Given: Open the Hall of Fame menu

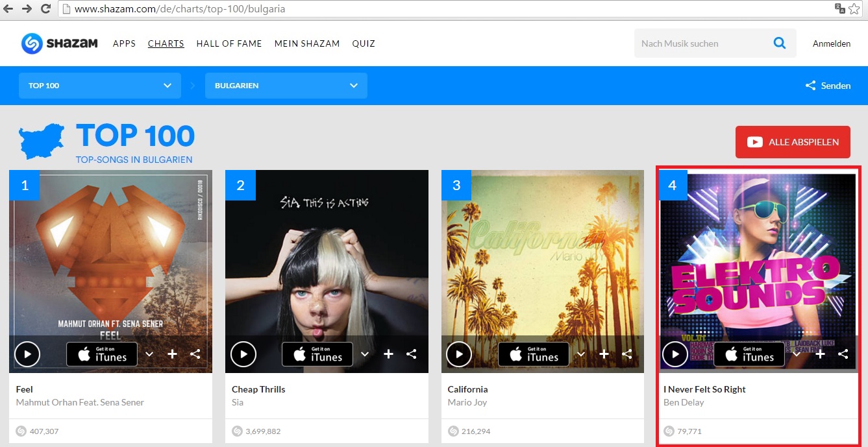Looking at the screenshot, I should (229, 43).
